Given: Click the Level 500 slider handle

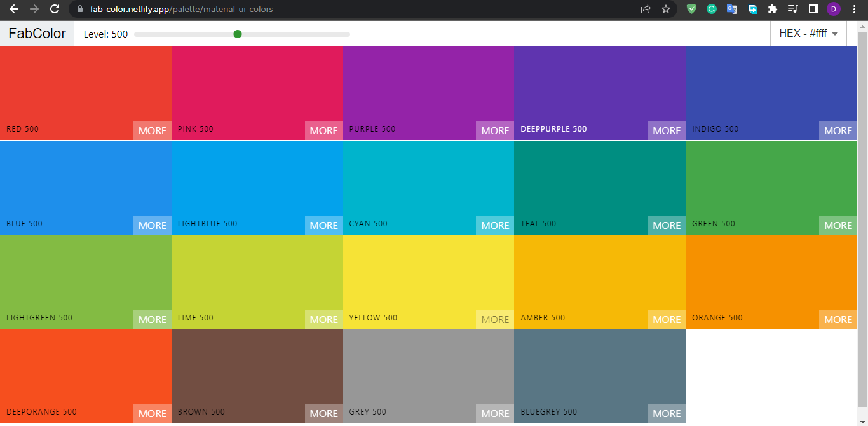Looking at the screenshot, I should tap(238, 34).
